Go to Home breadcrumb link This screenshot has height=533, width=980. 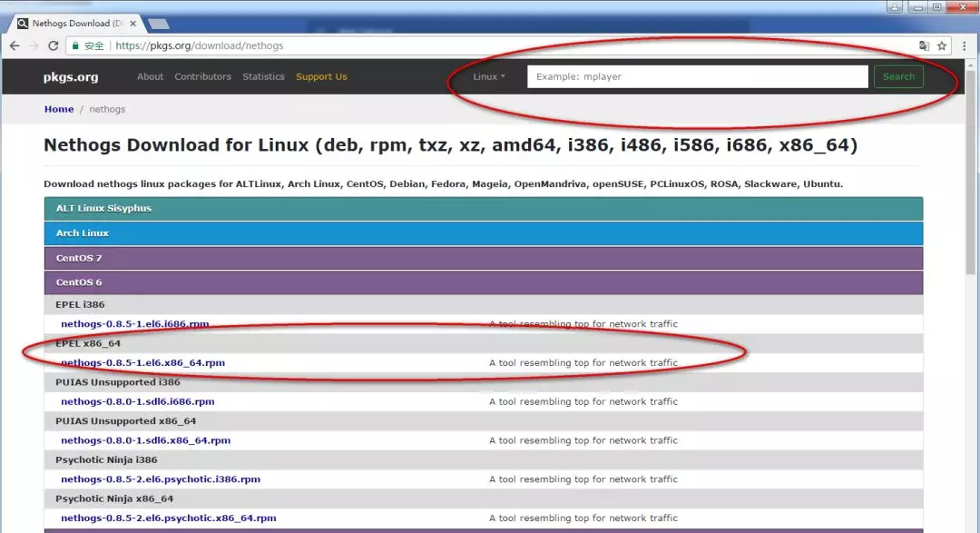pyautogui.click(x=59, y=109)
